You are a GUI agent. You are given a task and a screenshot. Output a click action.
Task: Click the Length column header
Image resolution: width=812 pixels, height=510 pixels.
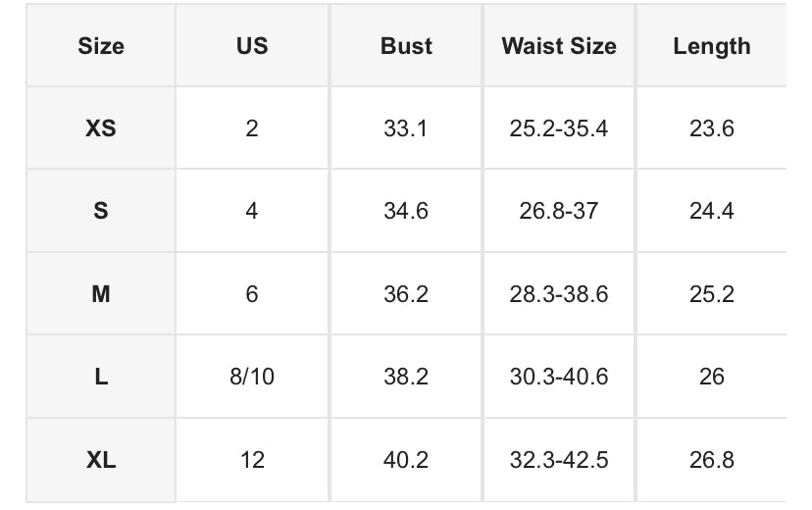tap(712, 46)
